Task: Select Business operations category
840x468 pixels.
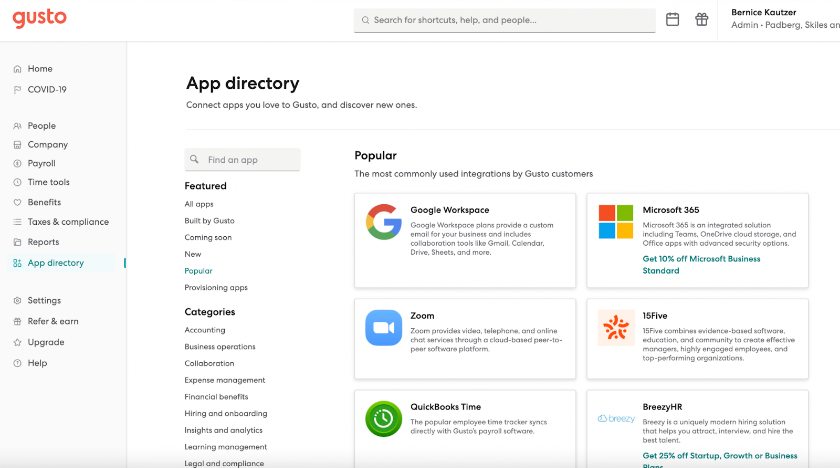Action: coord(220,347)
